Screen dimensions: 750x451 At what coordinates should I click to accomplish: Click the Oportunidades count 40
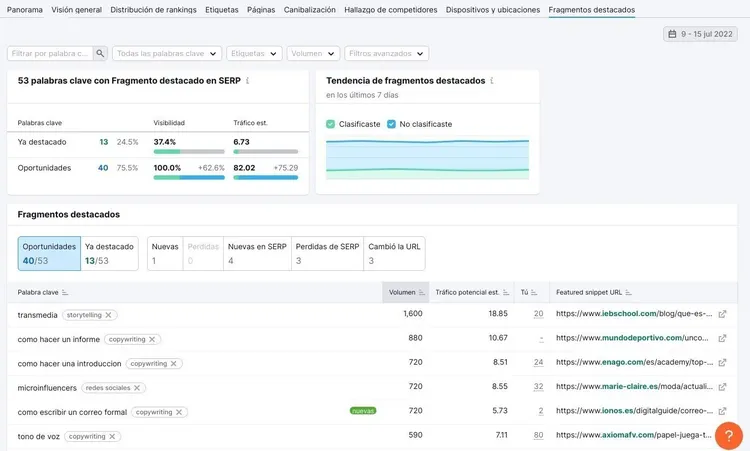point(103,168)
